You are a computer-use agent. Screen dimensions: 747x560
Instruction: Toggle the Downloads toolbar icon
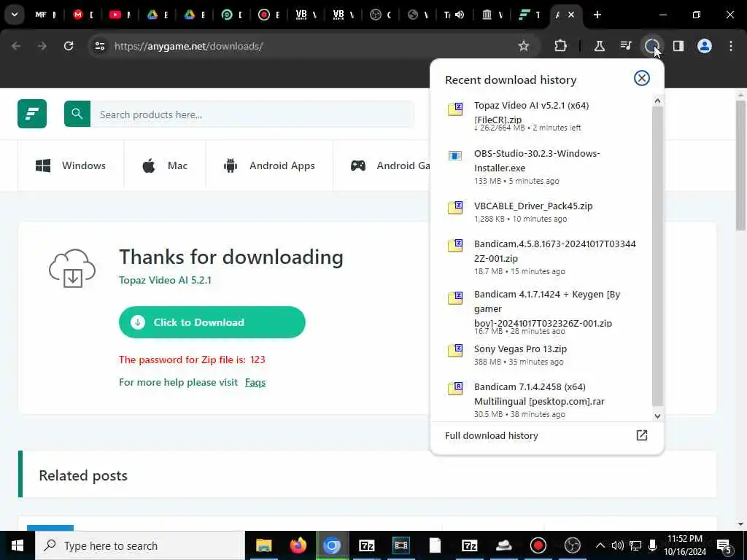pos(651,46)
